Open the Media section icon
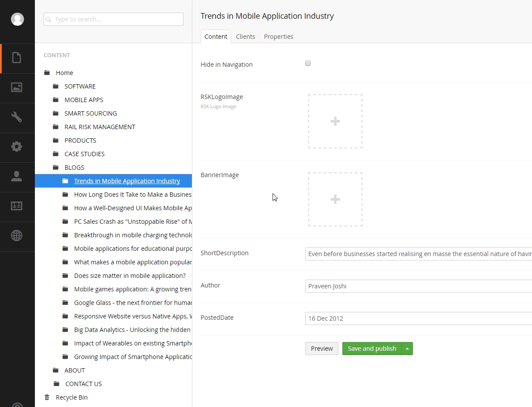 (17, 87)
